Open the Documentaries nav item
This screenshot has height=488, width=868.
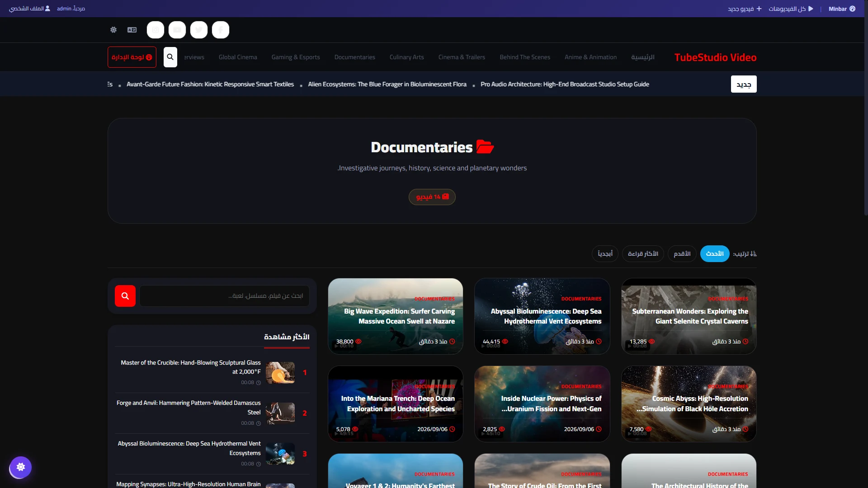(355, 57)
